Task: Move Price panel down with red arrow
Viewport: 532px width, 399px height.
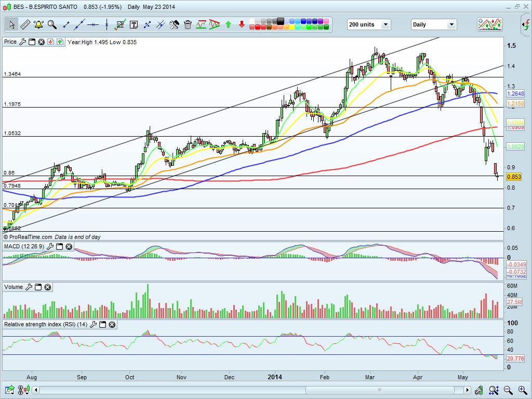Action: pyautogui.click(x=50, y=42)
